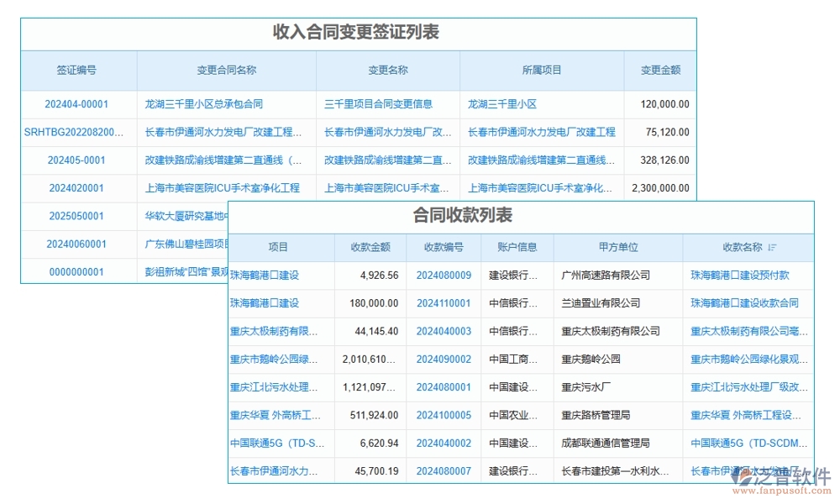Click the 变更金额 column header
840x504 pixels.
(660, 70)
